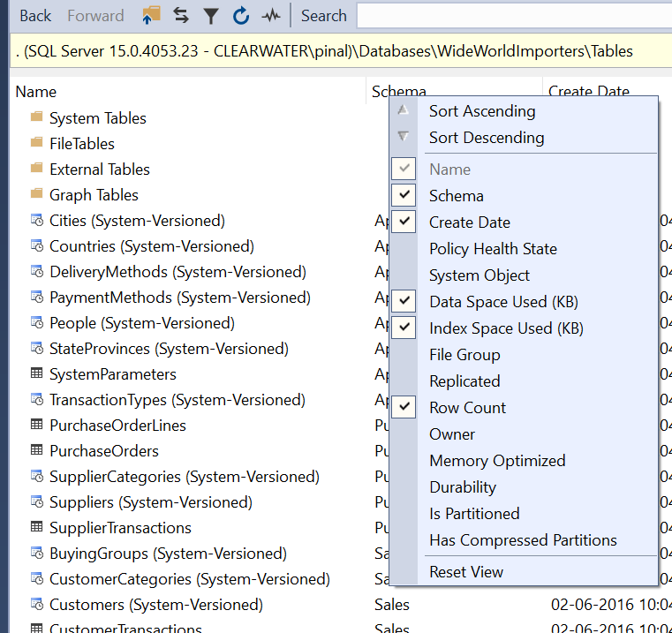The image size is (672, 633).
Task: Select Sort Descending menu item
Action: (487, 138)
